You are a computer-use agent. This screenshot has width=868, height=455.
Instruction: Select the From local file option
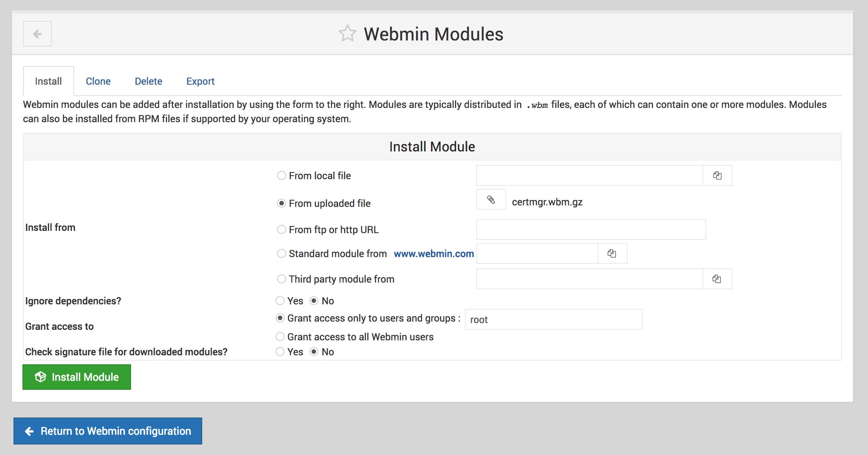click(281, 175)
